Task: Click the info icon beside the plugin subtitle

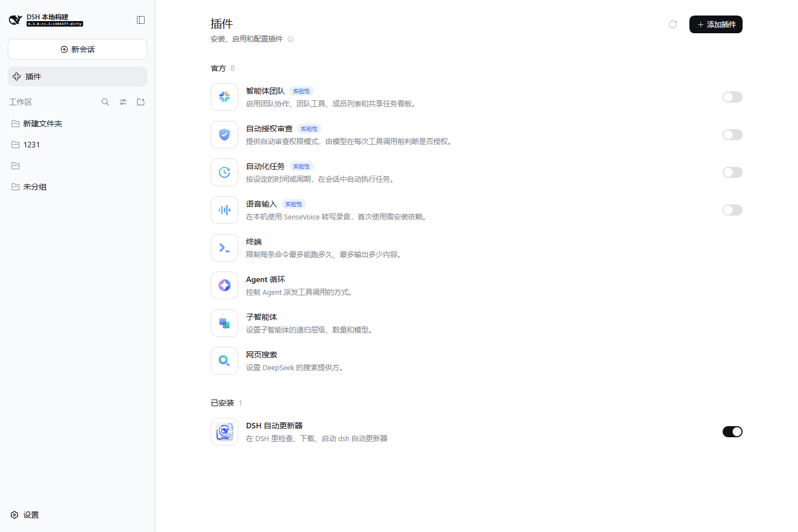Action: tap(290, 39)
